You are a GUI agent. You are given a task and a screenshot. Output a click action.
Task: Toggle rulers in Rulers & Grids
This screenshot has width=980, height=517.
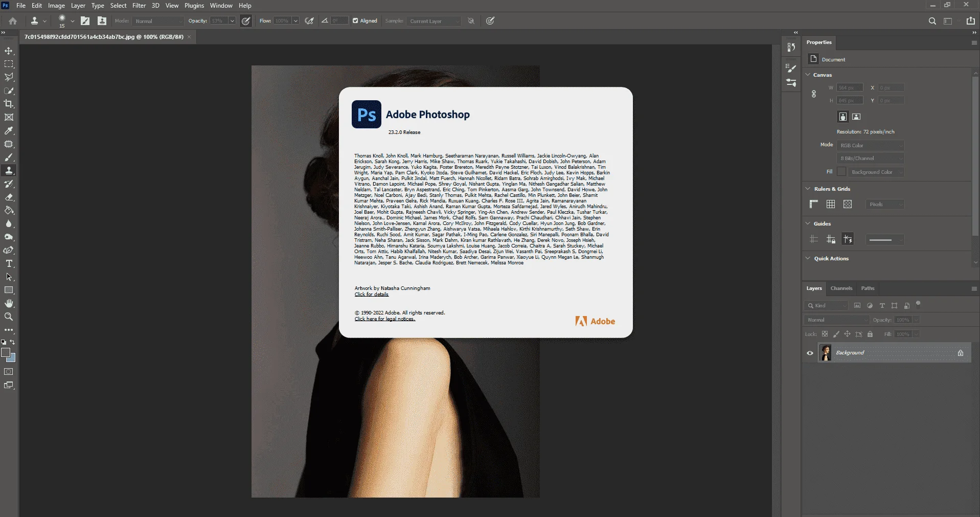814,205
